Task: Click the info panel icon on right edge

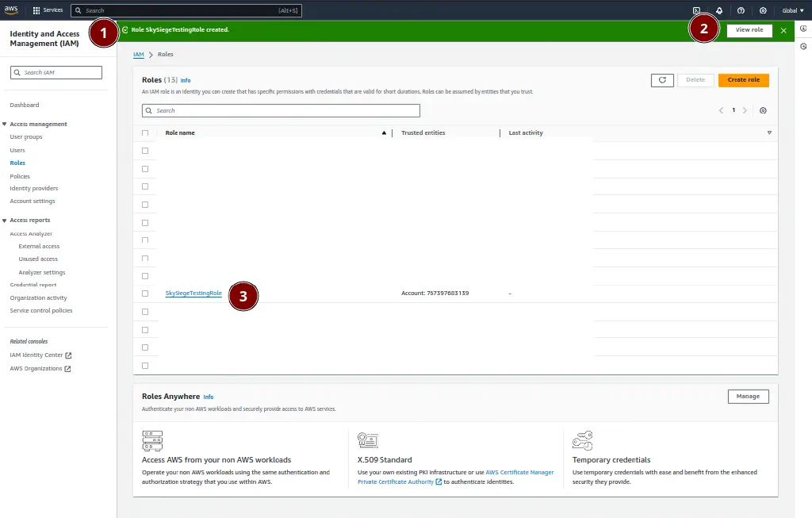Action: click(803, 29)
